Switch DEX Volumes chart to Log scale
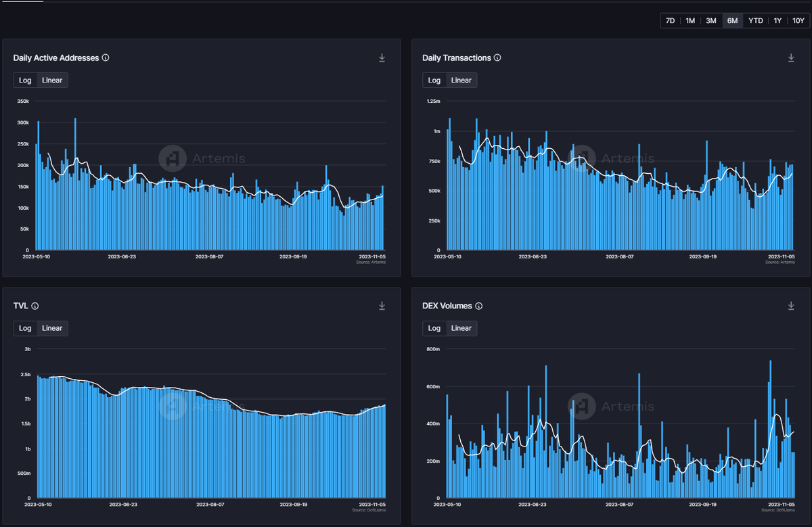The height and width of the screenshot is (527, 812). coord(434,328)
